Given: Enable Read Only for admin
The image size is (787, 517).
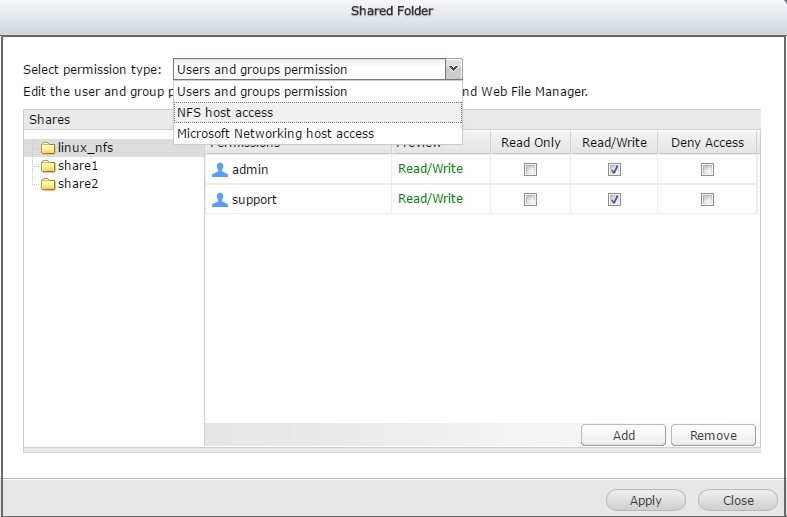Looking at the screenshot, I should click(x=530, y=170).
